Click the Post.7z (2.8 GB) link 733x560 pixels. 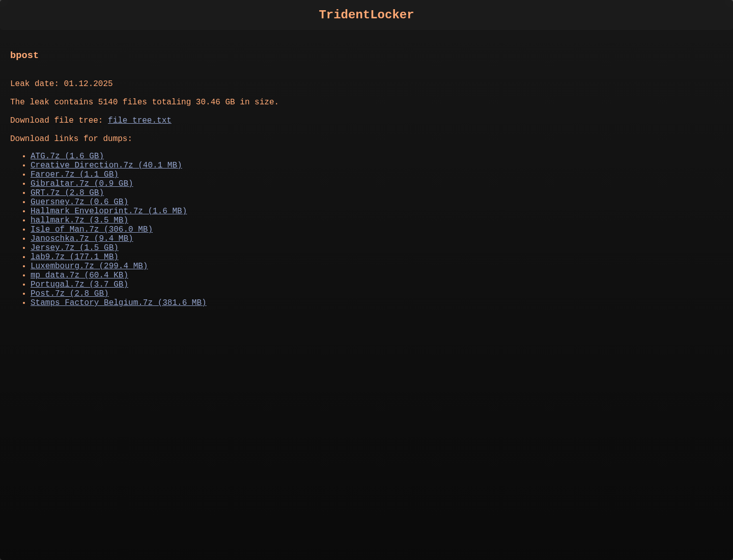coord(70,294)
